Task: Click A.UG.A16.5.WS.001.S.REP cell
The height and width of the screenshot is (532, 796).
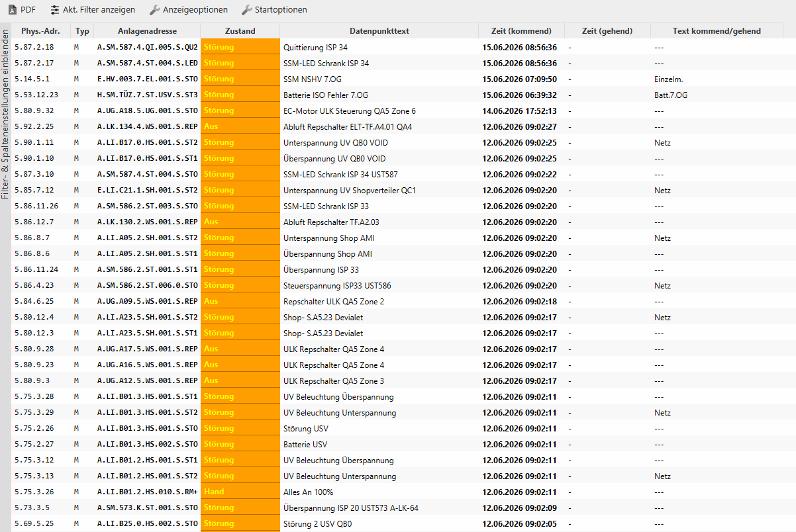Action: click(147, 365)
